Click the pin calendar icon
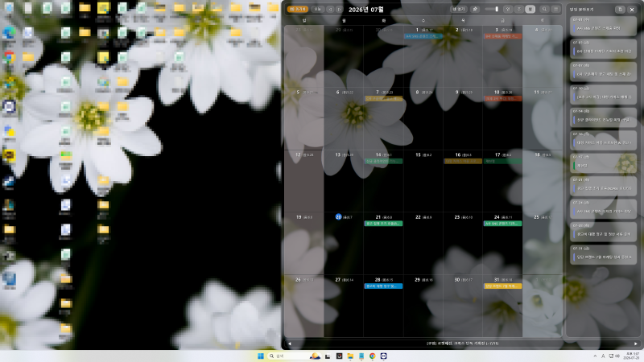The height and width of the screenshot is (362, 644). tap(475, 9)
